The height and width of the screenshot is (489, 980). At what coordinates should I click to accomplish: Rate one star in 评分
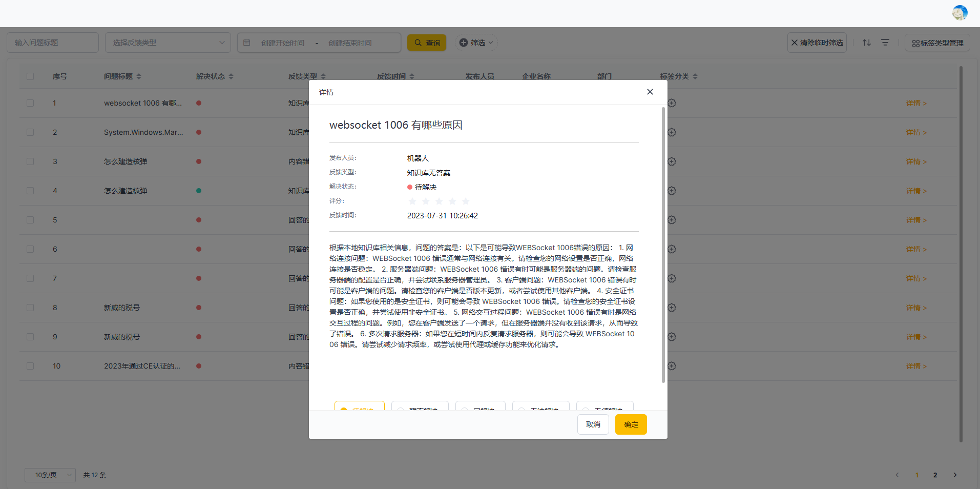[x=412, y=201]
